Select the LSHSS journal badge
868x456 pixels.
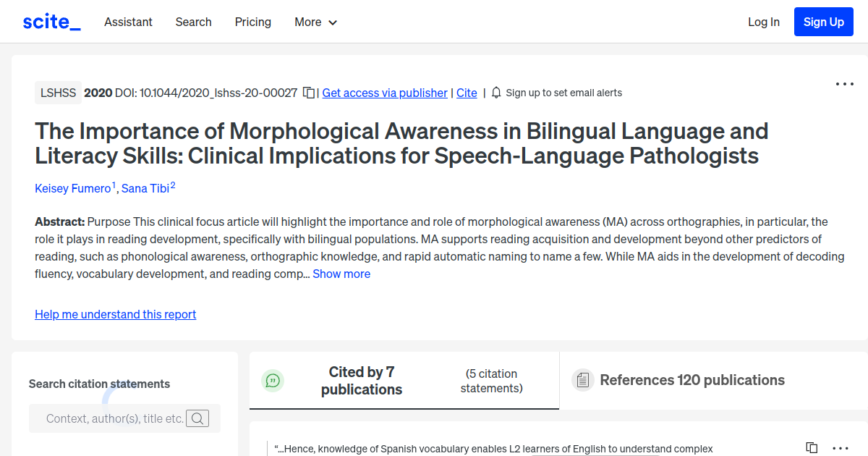[x=58, y=93]
